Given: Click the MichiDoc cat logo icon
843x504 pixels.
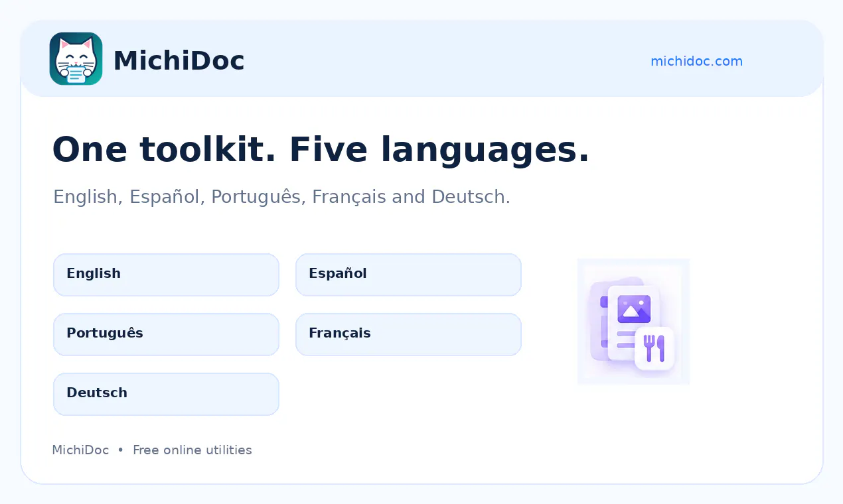Looking at the screenshot, I should coord(76,59).
